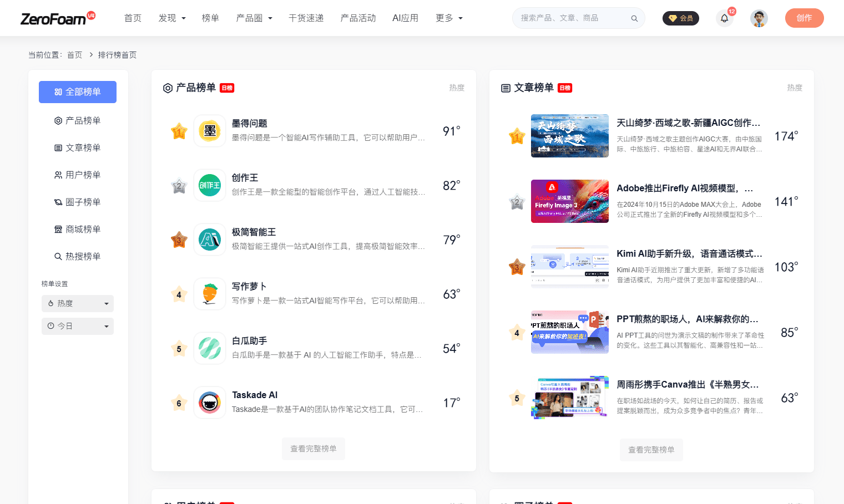The height and width of the screenshot is (504, 844).
Task: Select 用户榜单 in sidebar
Action: 78,175
